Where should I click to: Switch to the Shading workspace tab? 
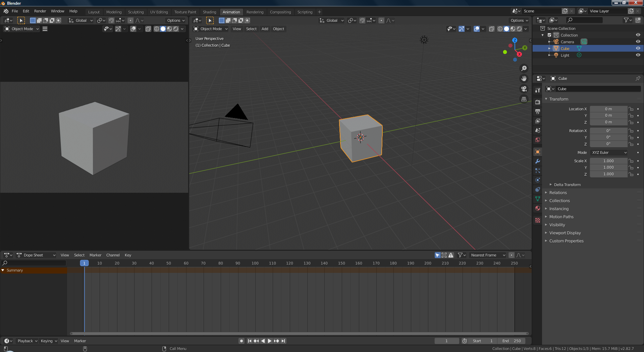[x=209, y=12]
